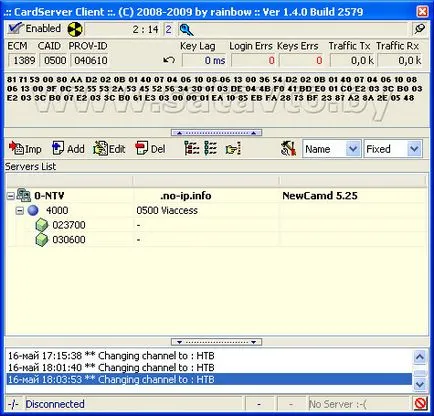The image size is (434, 416).
Task: Delete the selected server
Action: click(150, 149)
